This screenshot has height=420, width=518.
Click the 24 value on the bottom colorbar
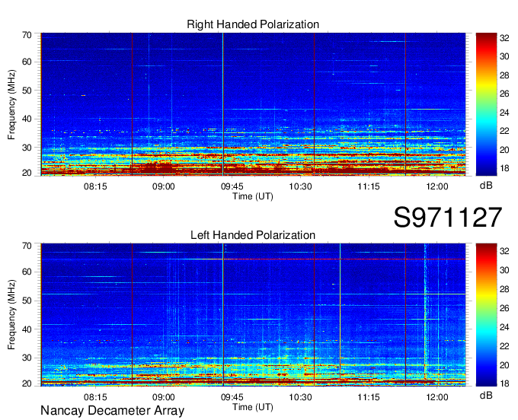[504, 327]
